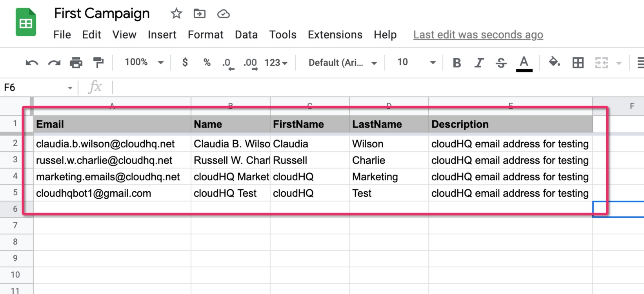Expand the name box dropdown arrow
Image resolution: width=644 pixels, height=294 pixels.
pyautogui.click(x=70, y=88)
